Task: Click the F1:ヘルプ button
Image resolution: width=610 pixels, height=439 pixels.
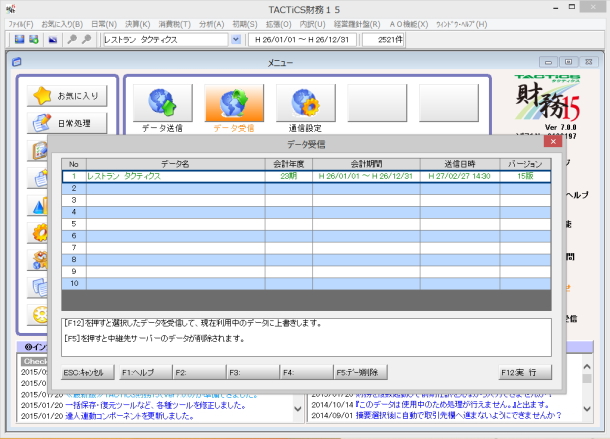Action: click(x=145, y=372)
